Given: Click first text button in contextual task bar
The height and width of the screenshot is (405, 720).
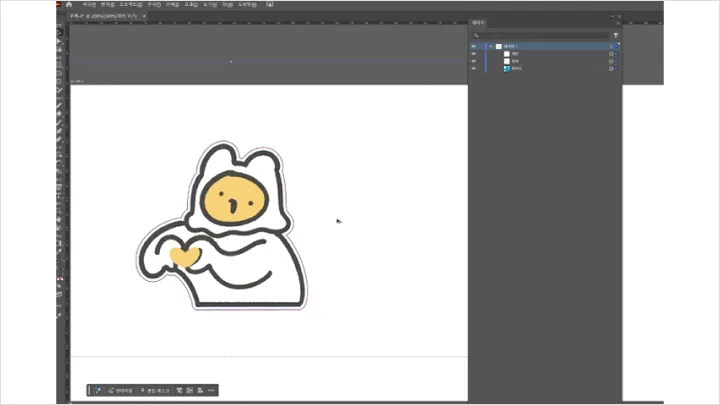Looking at the screenshot, I should pos(120,390).
